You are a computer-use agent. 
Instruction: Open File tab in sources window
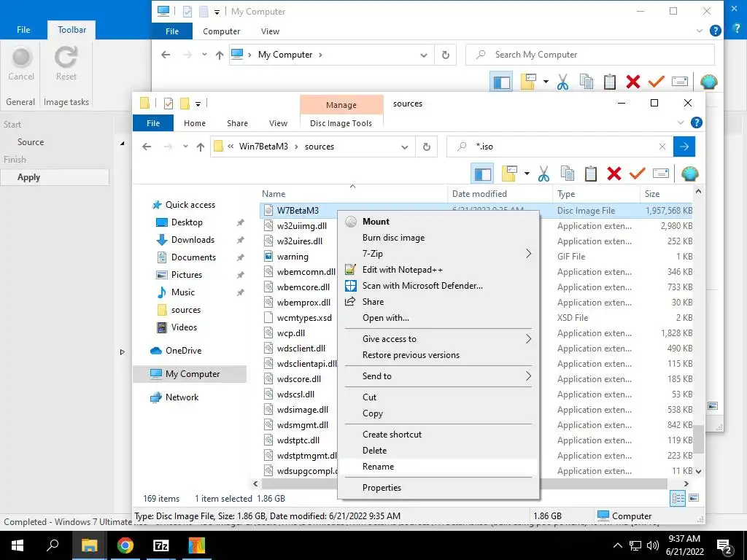pyautogui.click(x=153, y=123)
